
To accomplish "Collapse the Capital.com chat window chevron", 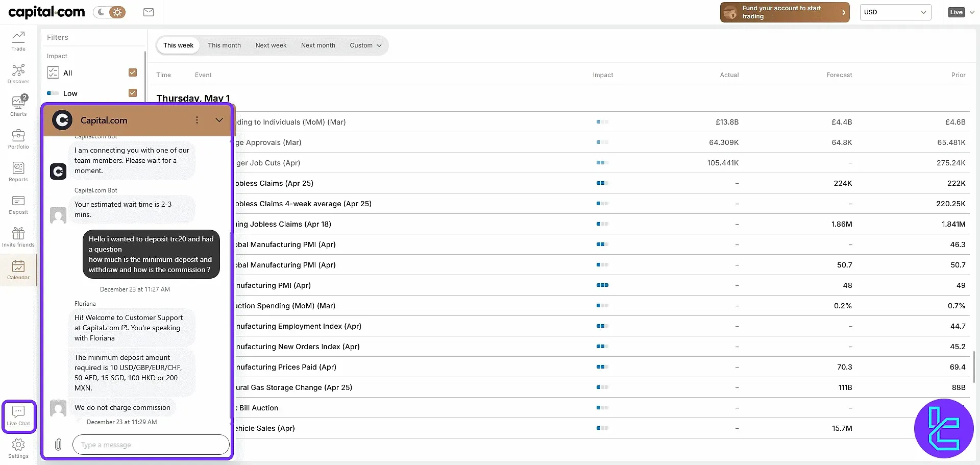I will 219,120.
